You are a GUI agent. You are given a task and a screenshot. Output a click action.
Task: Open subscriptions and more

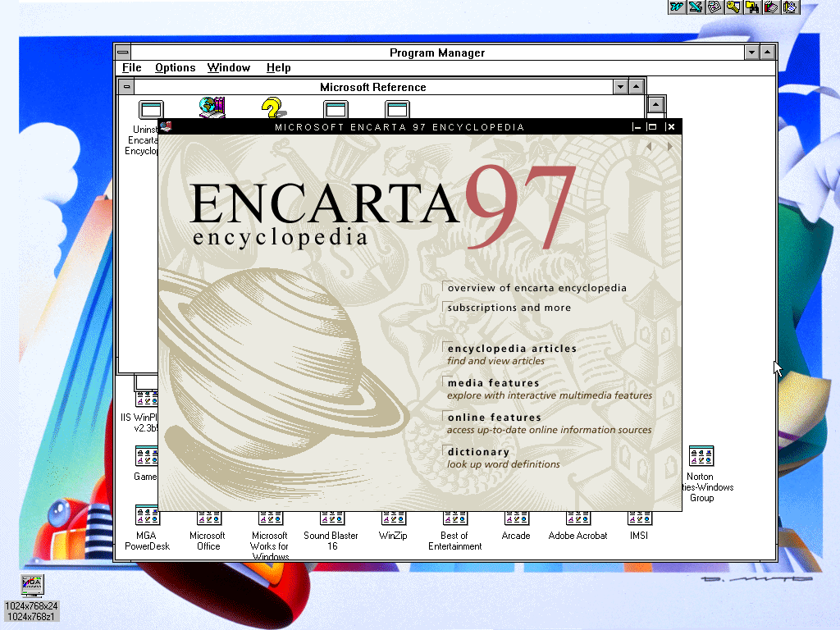click(509, 308)
